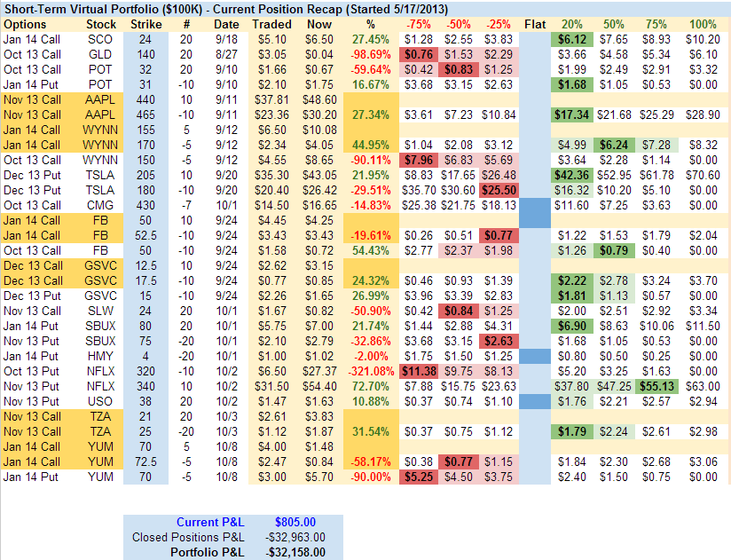Select the '100%' column header
Screen dimensions: 731x560
click(703, 24)
